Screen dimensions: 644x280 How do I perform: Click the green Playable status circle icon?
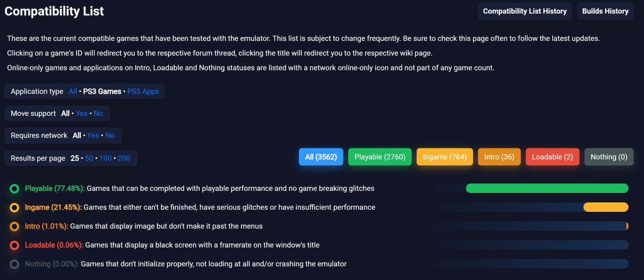tap(14, 188)
